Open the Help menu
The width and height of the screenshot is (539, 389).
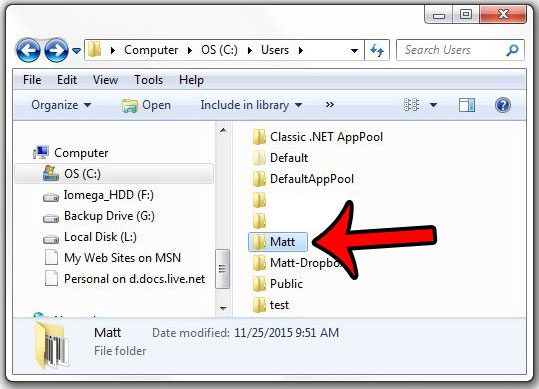point(191,80)
